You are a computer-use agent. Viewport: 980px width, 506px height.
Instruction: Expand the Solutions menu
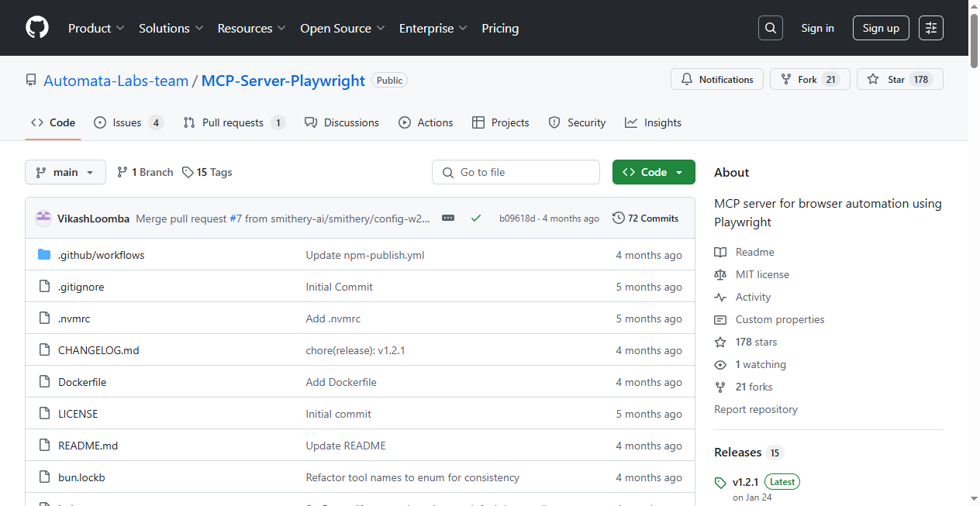point(171,28)
